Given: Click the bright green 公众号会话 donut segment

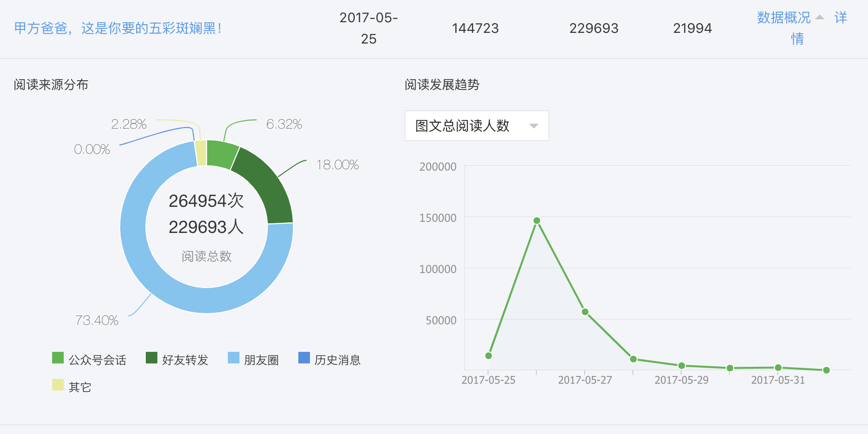Looking at the screenshot, I should tap(221, 154).
